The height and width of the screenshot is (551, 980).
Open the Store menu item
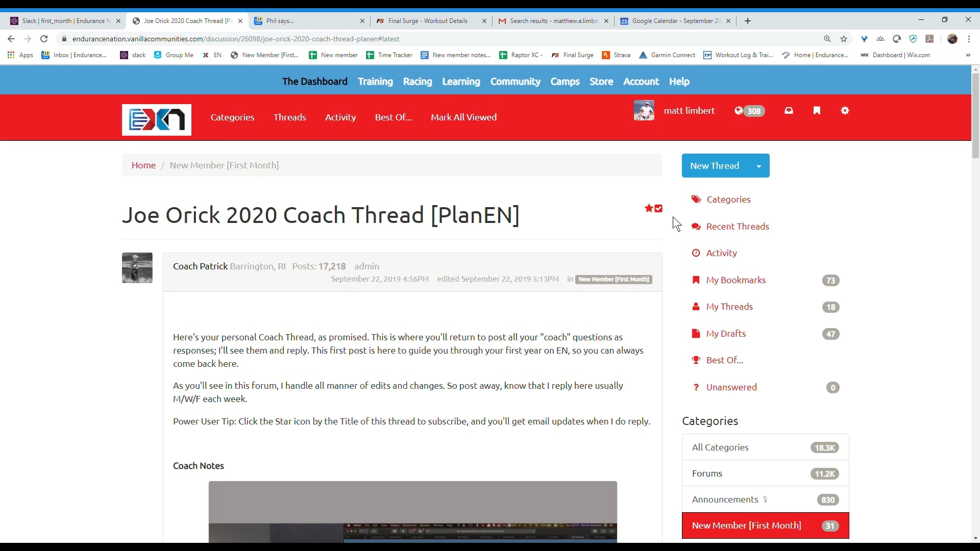point(601,82)
